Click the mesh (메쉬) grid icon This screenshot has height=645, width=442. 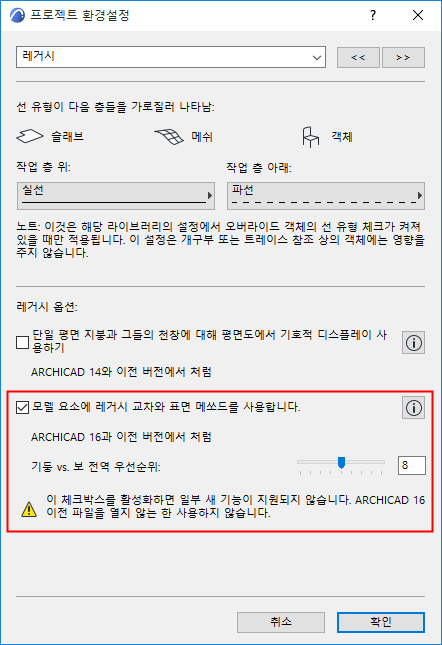[169, 137]
